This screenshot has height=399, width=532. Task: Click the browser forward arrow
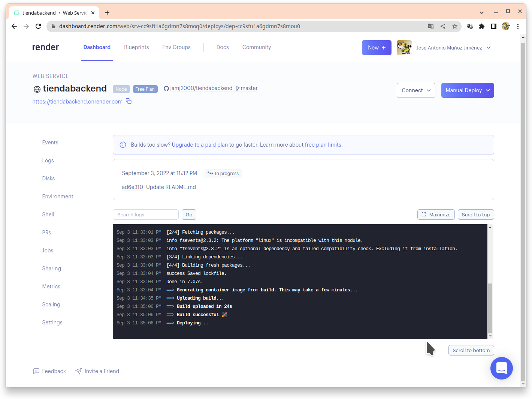click(26, 26)
